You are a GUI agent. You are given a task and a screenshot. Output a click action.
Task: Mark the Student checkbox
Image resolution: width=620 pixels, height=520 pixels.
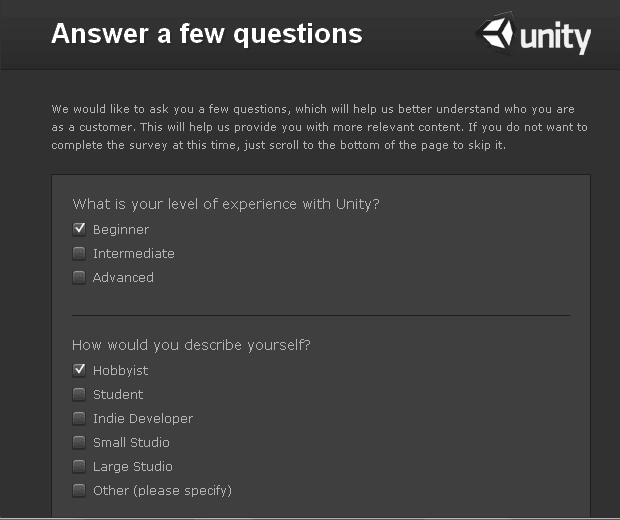tap(79, 394)
